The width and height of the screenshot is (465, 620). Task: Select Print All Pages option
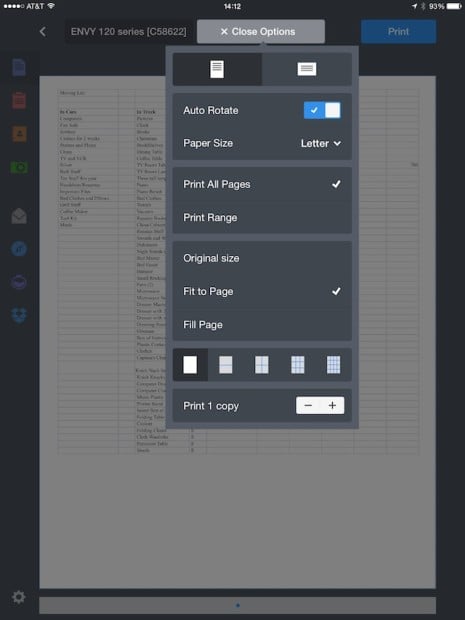pos(262,184)
